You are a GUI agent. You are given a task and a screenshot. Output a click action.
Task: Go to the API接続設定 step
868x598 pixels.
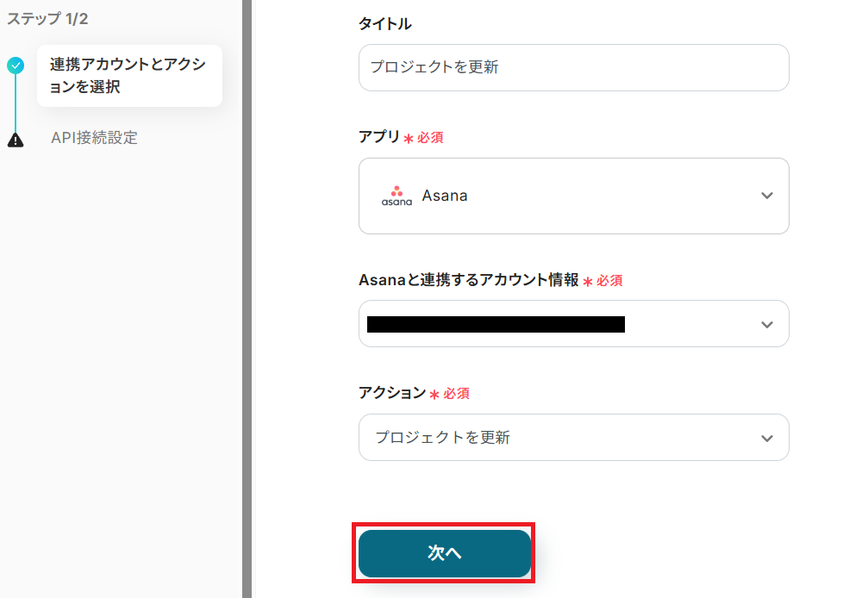pyautogui.click(x=94, y=138)
